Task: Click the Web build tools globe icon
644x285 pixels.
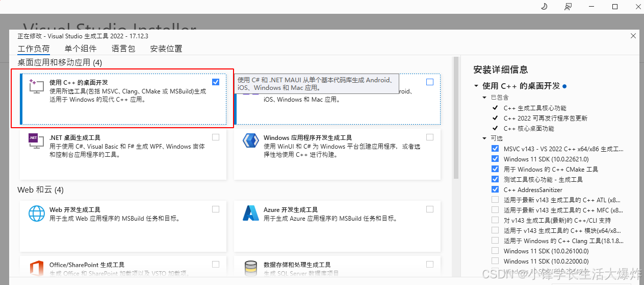Action: tap(36, 213)
